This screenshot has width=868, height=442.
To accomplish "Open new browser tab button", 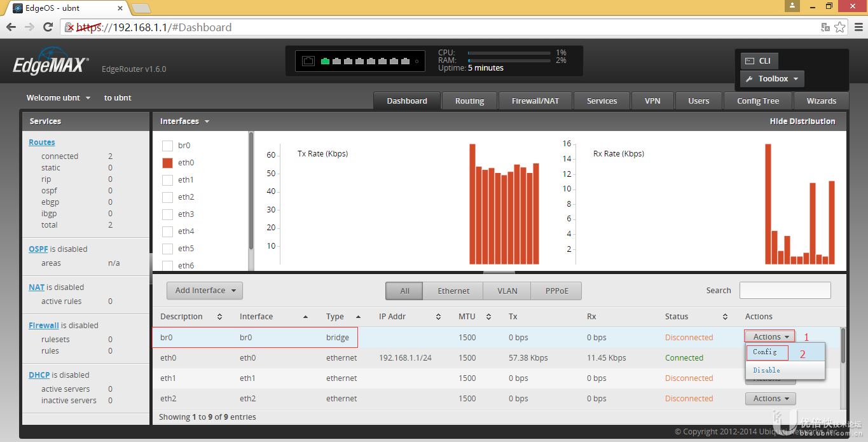I will (141, 8).
